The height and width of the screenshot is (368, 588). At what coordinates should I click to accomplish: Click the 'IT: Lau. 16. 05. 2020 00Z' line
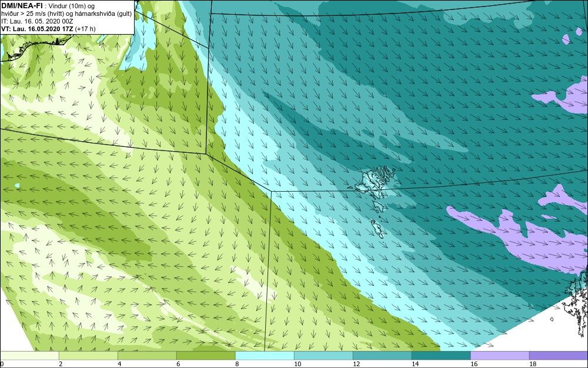click(x=37, y=21)
